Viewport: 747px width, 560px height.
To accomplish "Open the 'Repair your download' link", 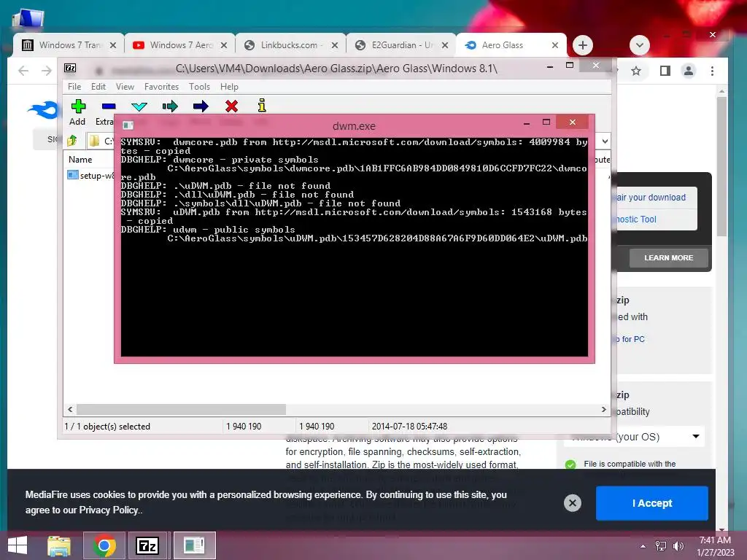I will (x=651, y=197).
